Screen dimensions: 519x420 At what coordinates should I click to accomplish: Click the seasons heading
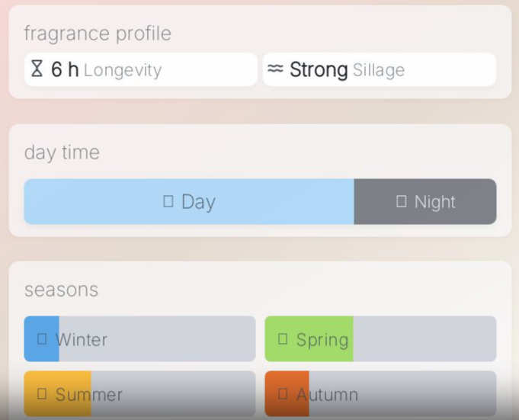pyautogui.click(x=61, y=290)
